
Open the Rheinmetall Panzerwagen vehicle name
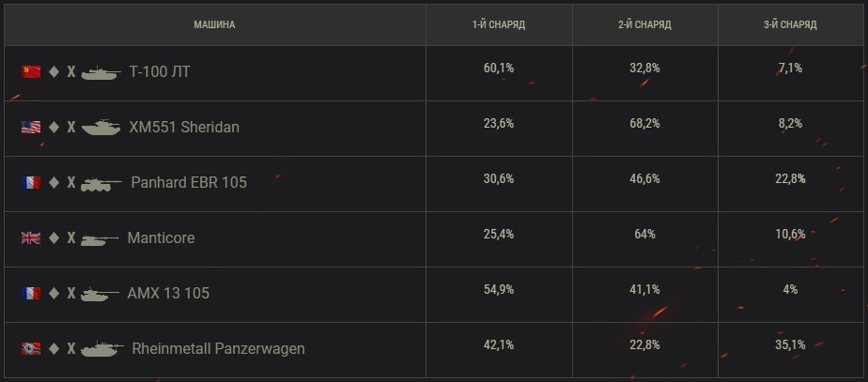218,349
